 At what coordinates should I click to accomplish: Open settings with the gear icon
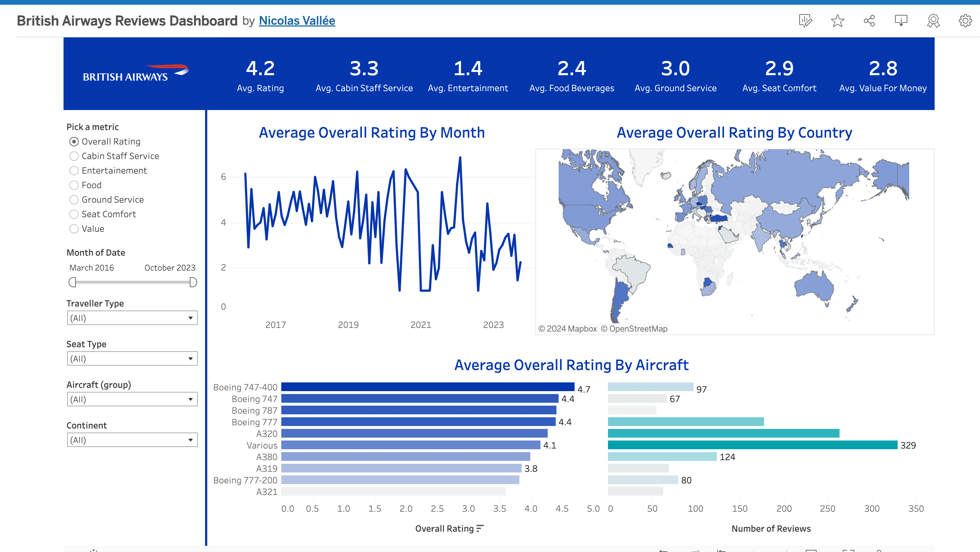click(965, 21)
